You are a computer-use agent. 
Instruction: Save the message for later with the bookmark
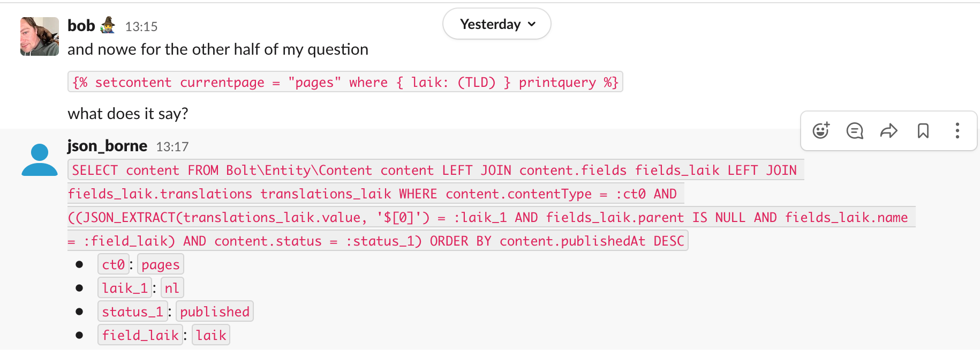point(923,130)
